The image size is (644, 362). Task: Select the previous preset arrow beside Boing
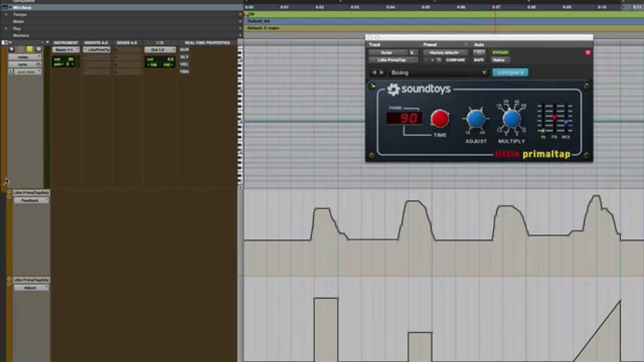click(x=374, y=72)
